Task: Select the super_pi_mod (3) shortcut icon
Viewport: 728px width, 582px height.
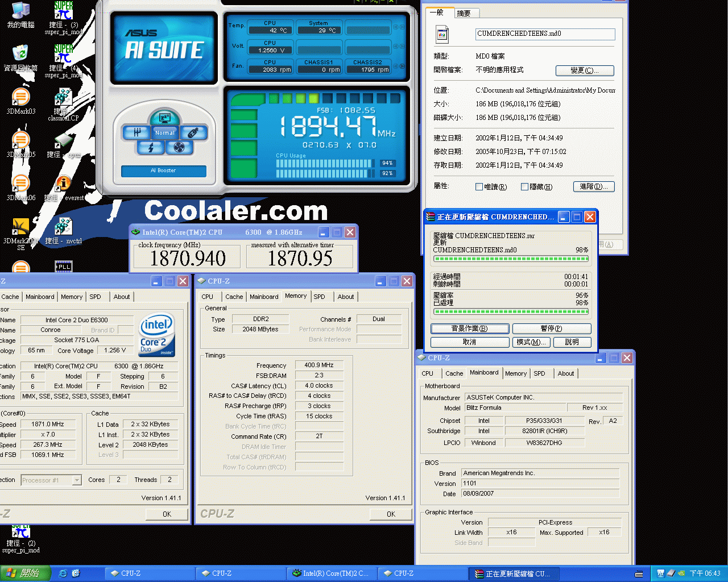Action: pos(64,18)
